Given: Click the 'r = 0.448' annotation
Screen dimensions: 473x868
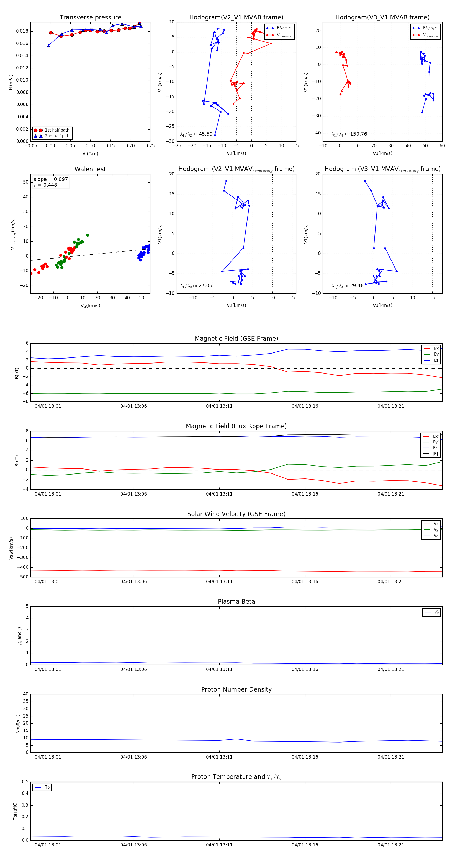Looking at the screenshot, I should point(45,185).
